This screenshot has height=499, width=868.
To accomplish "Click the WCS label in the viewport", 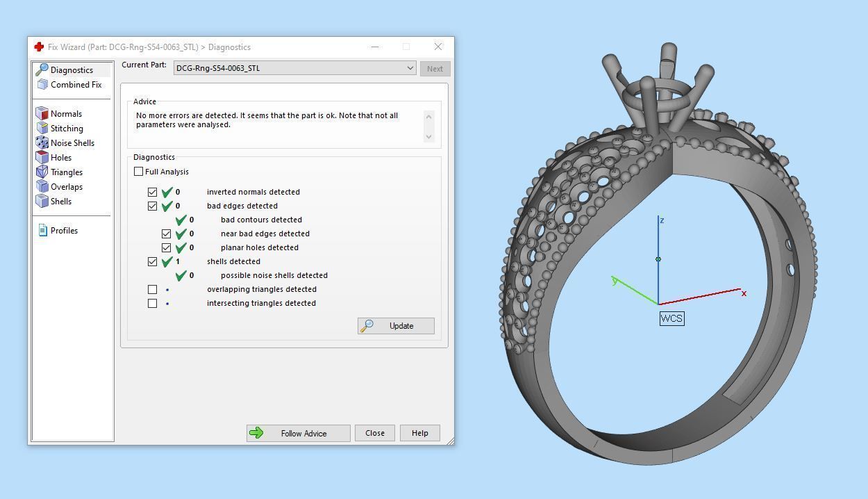I will (x=671, y=318).
